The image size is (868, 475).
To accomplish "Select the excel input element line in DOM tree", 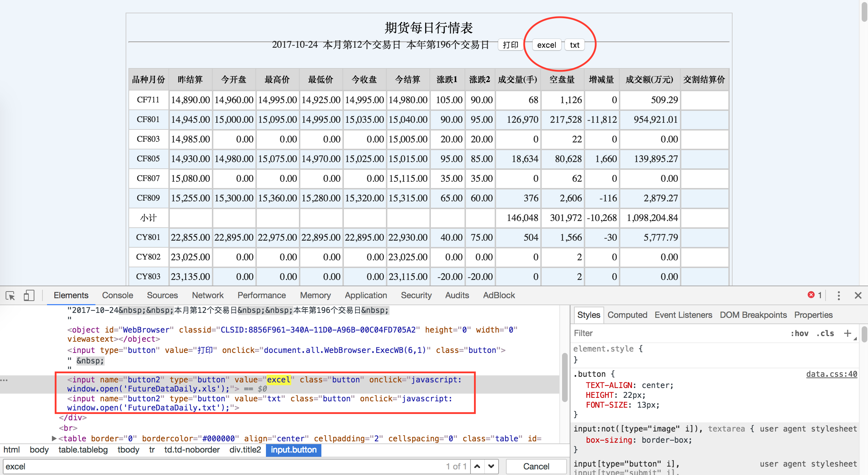I will 265,384.
